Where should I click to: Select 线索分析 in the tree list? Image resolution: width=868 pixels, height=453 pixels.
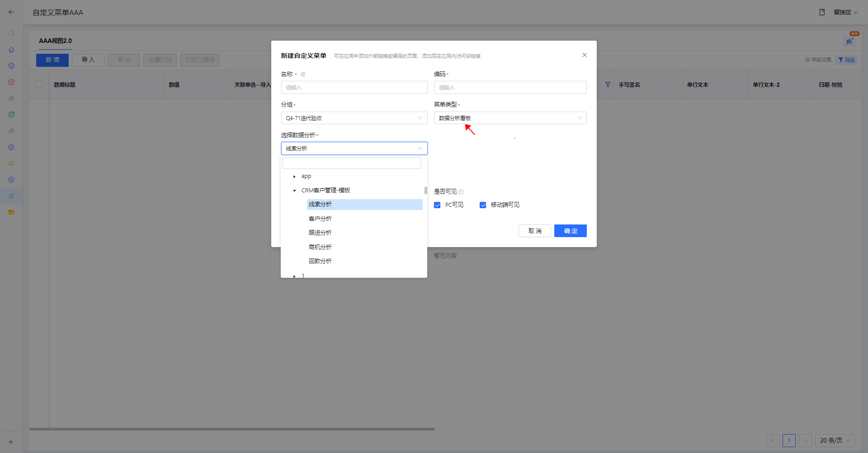point(364,205)
